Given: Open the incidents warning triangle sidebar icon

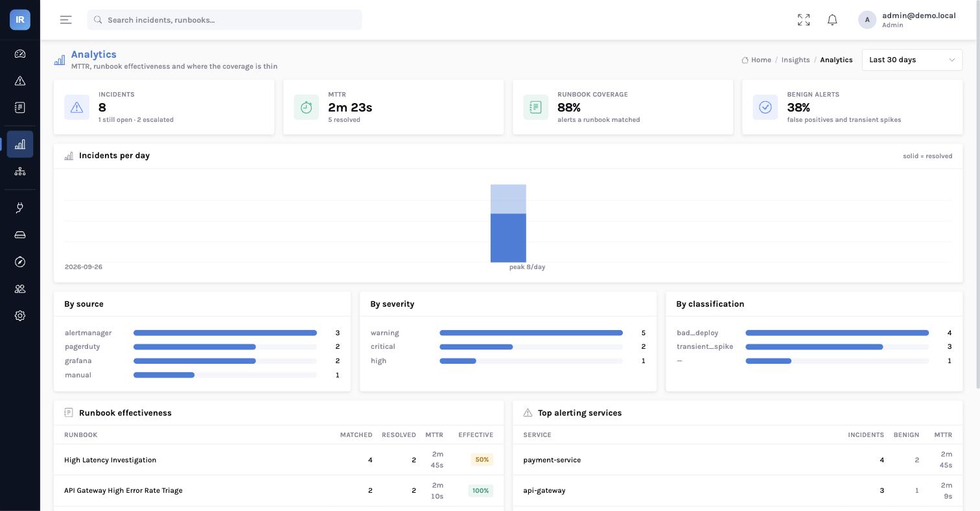Looking at the screenshot, I should click(x=20, y=81).
